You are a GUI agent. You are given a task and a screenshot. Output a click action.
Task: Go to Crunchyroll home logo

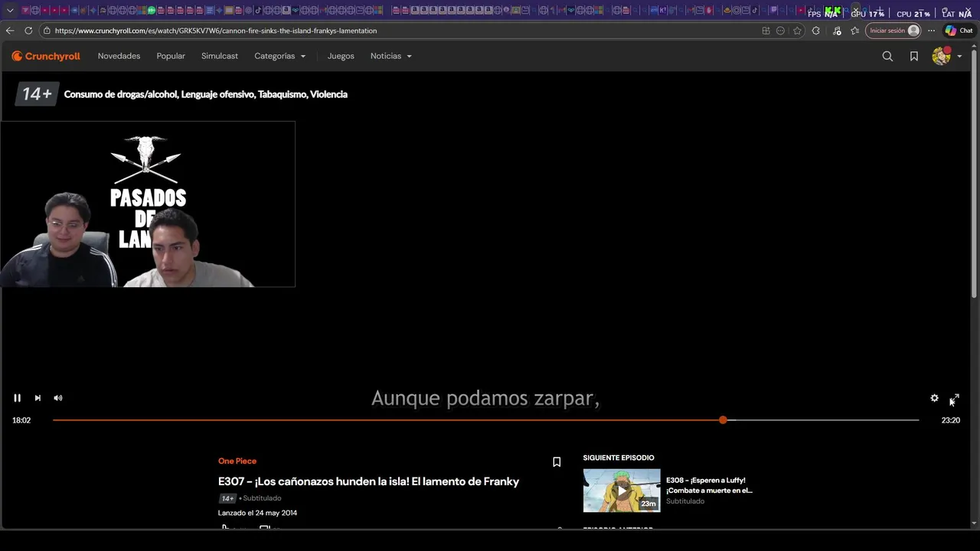click(46, 56)
